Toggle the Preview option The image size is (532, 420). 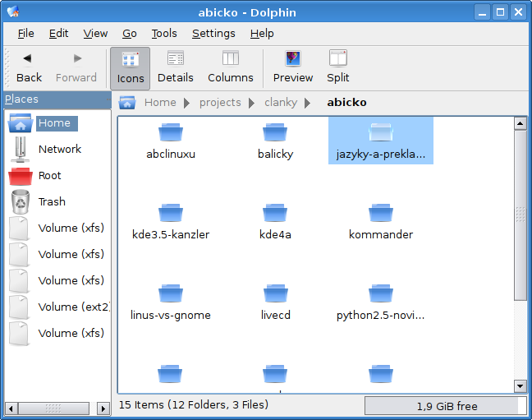(x=293, y=68)
